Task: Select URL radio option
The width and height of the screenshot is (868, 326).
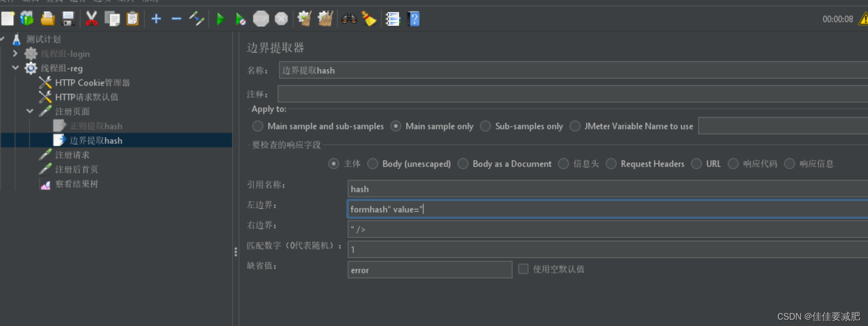Action: pyautogui.click(x=696, y=163)
